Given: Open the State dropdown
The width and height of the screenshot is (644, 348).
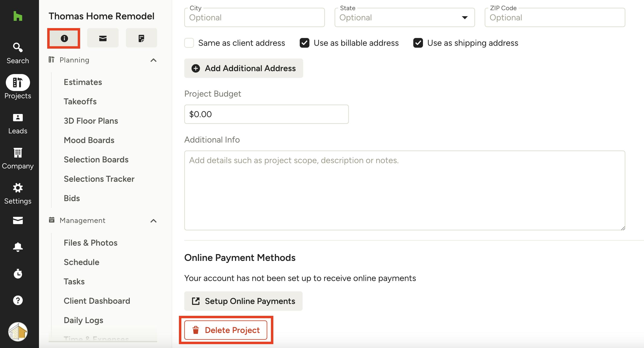Looking at the screenshot, I should [x=405, y=17].
